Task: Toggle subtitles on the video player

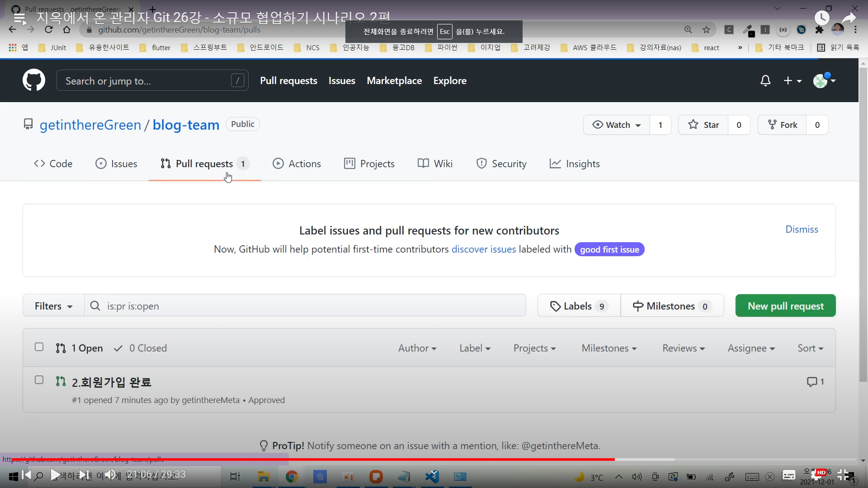Action: [789, 475]
